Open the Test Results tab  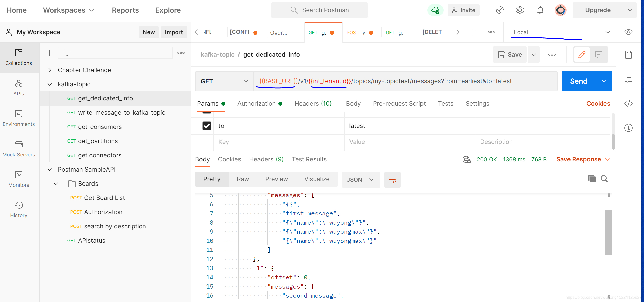click(x=309, y=159)
